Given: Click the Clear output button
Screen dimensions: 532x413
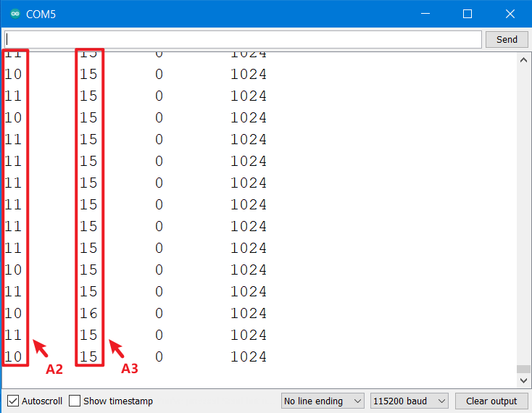Looking at the screenshot, I should click(491, 401).
